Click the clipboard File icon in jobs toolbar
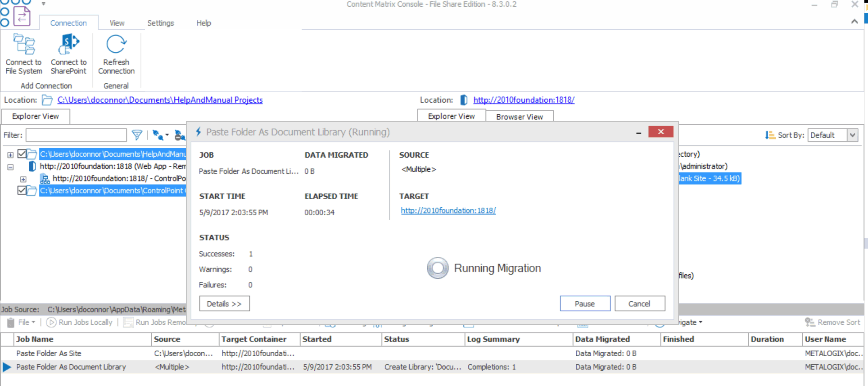 tap(11, 322)
